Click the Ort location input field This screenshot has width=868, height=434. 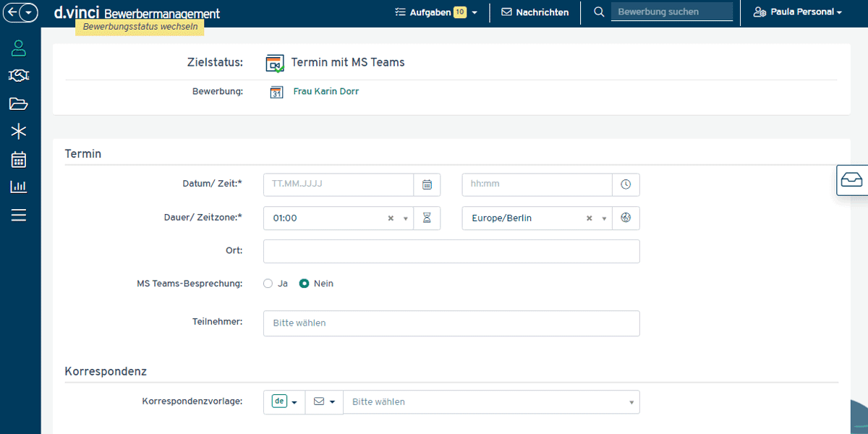click(x=451, y=252)
